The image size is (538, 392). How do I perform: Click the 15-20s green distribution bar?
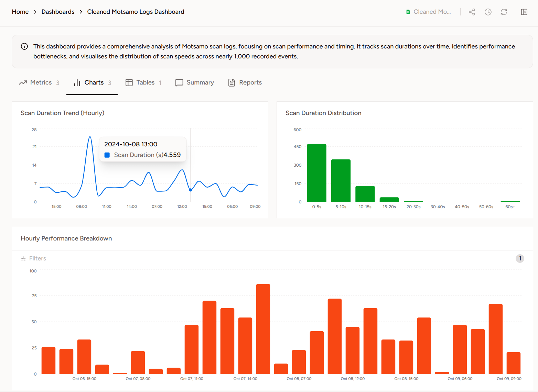(389, 200)
